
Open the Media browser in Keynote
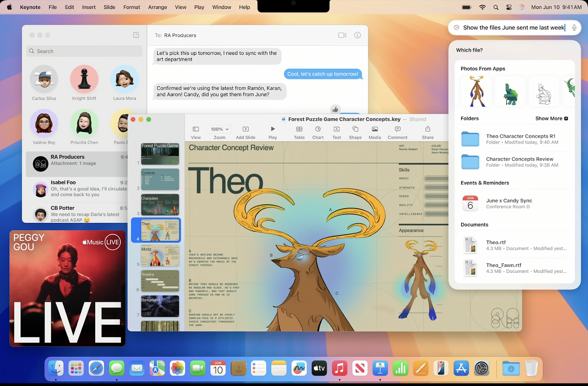(374, 131)
